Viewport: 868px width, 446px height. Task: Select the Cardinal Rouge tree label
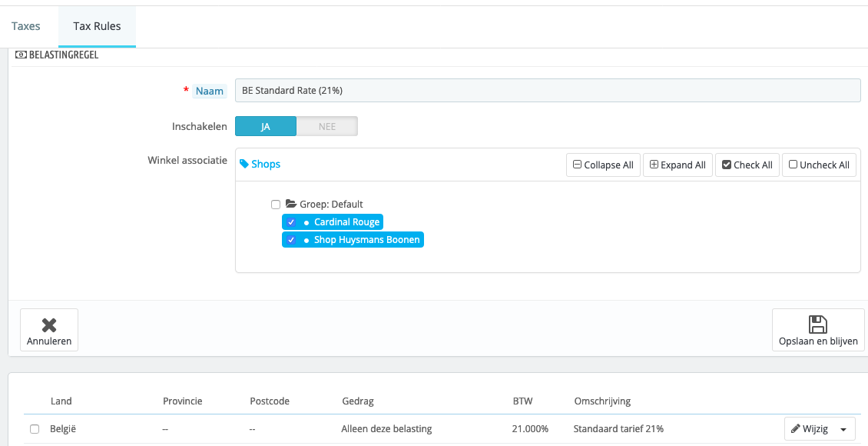click(346, 222)
